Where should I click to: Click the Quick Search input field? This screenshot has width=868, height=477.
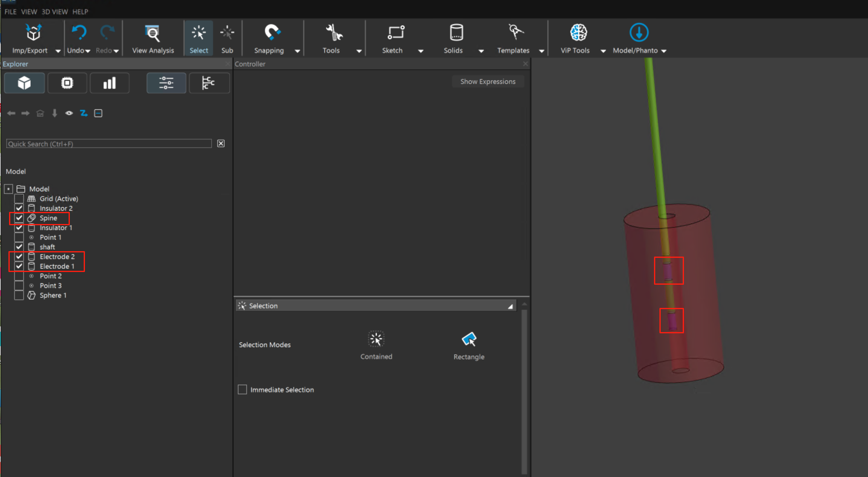click(108, 144)
